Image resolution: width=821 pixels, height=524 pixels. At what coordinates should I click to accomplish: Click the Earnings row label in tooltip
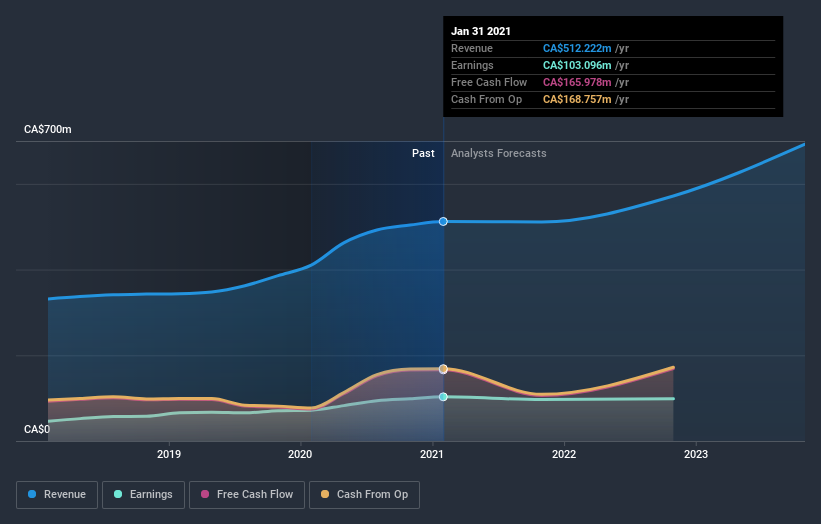tap(472, 65)
